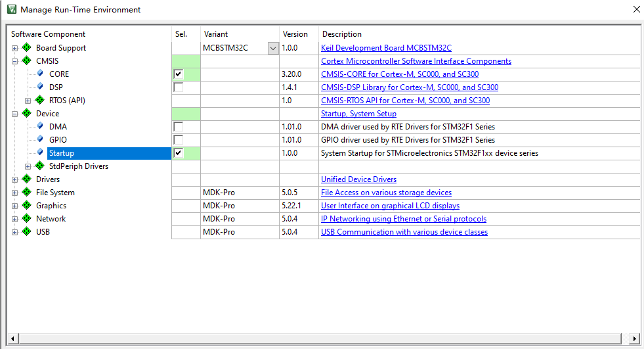Open the Startup, System Setup link
This screenshot has width=644, height=349.
[x=358, y=114]
